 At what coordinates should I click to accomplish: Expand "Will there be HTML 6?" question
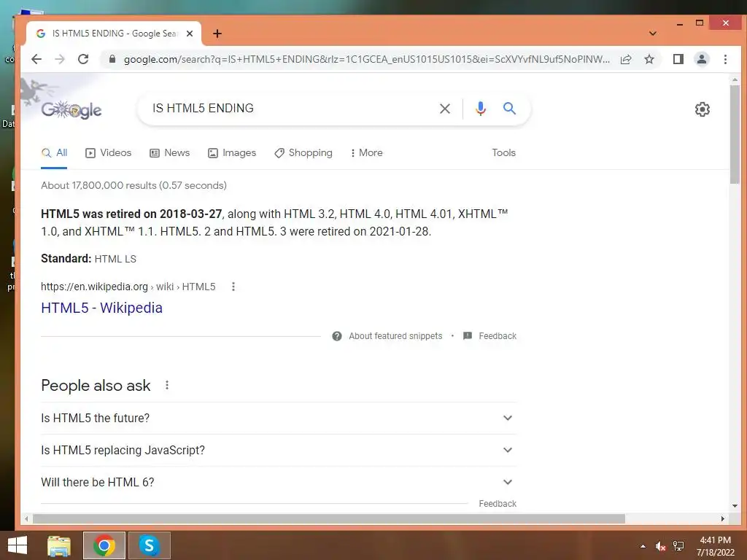point(279,483)
